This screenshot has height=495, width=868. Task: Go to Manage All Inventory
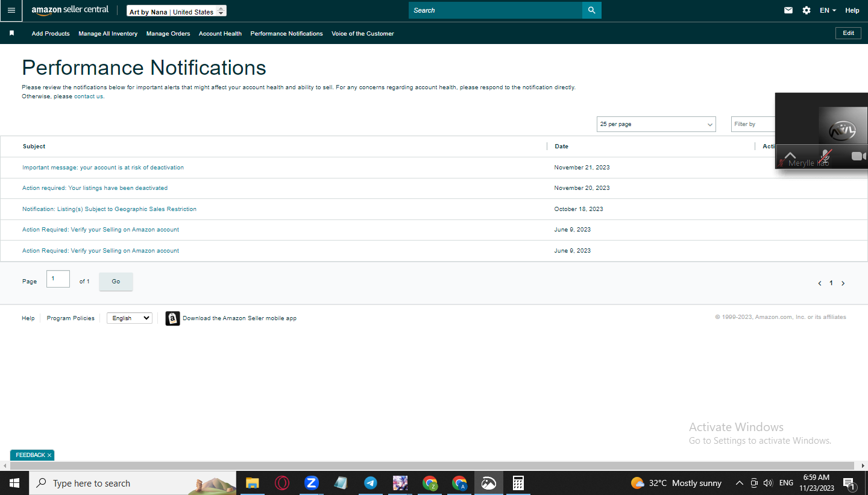click(x=108, y=34)
